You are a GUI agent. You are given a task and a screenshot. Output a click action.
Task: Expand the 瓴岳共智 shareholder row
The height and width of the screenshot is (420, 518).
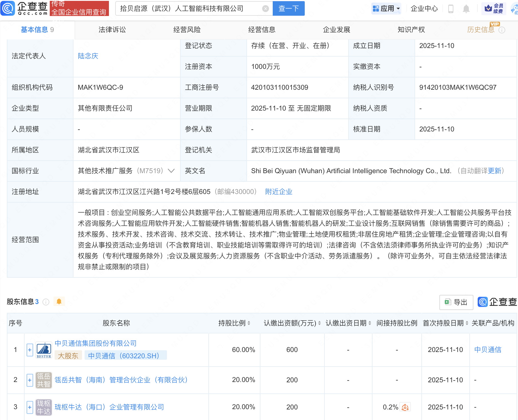click(30, 380)
